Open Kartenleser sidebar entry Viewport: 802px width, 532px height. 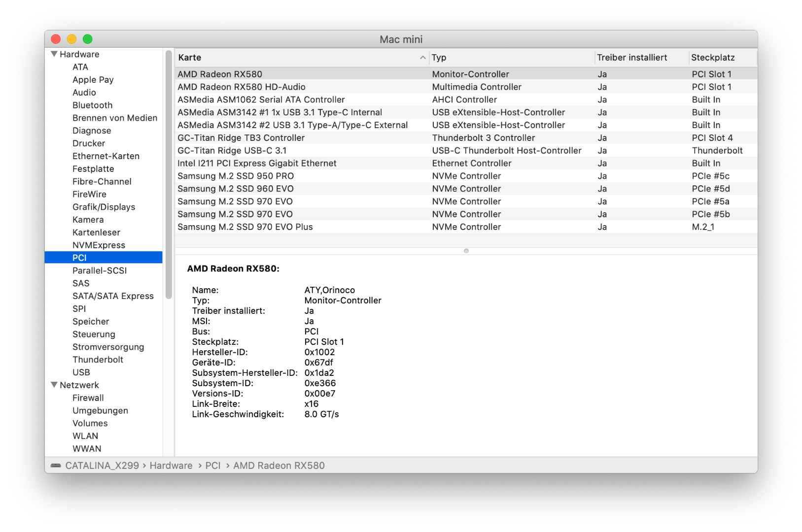click(97, 233)
